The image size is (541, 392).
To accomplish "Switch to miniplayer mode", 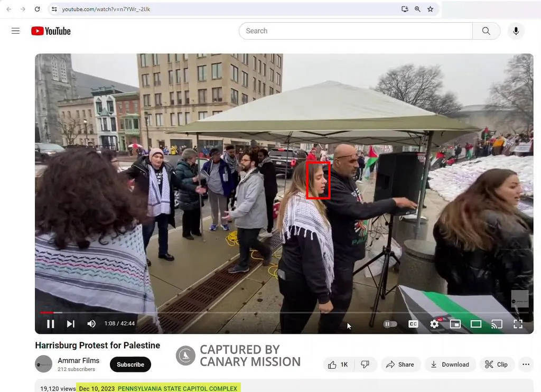I will [x=455, y=324].
